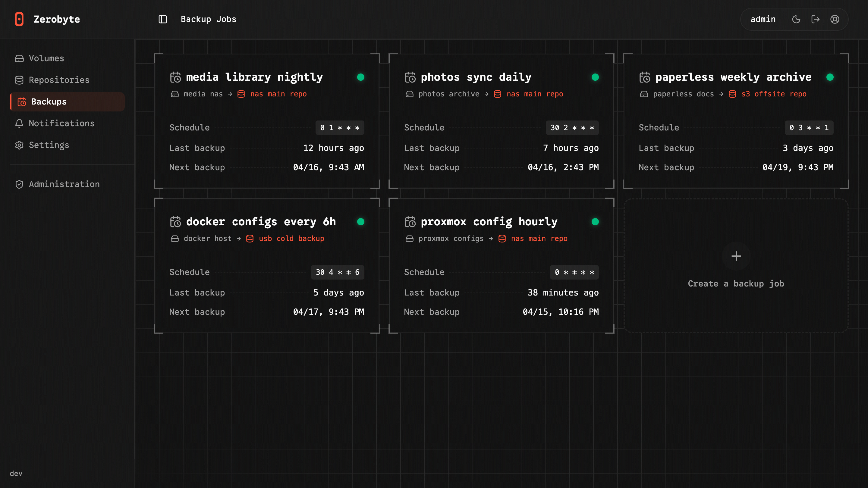
Task: Click the s3 offsite repo label
Action: click(x=774, y=94)
